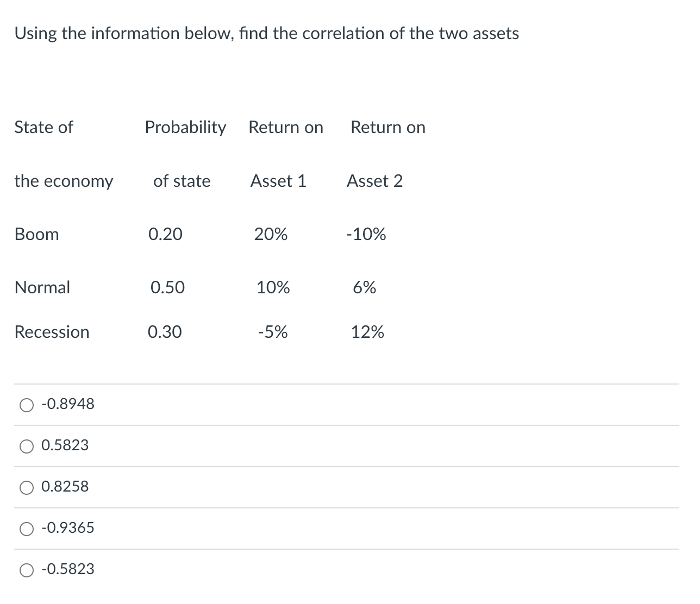Click the Normal row label
Screen dimensions: 700x604
tap(42, 287)
